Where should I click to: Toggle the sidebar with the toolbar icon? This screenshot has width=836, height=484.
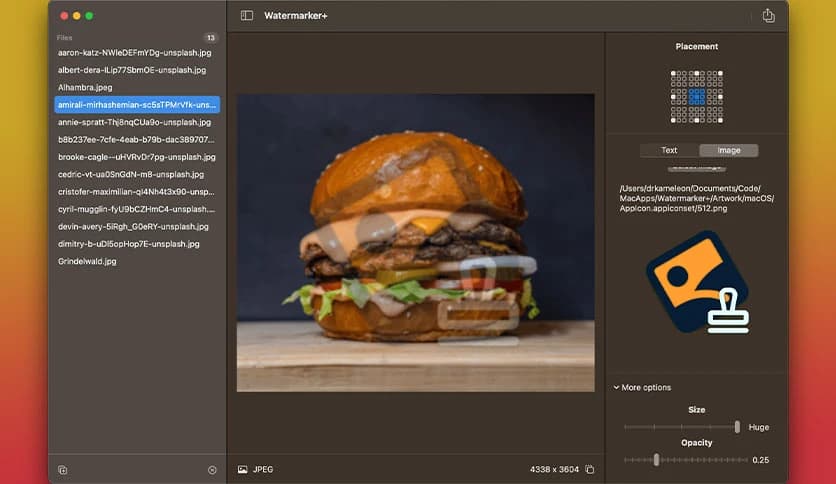point(247,16)
